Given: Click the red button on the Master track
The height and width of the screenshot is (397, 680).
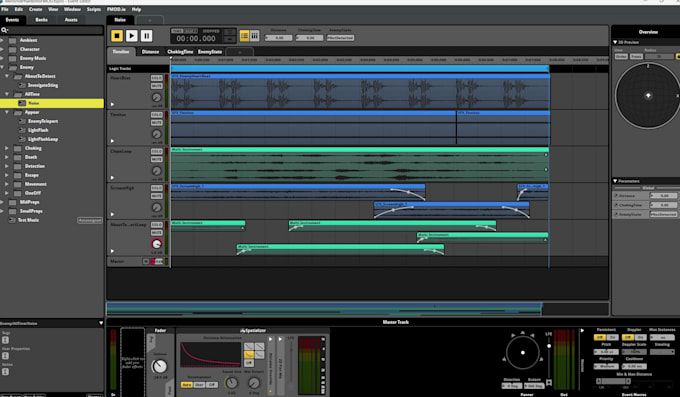Looking at the screenshot, I should [153, 261].
